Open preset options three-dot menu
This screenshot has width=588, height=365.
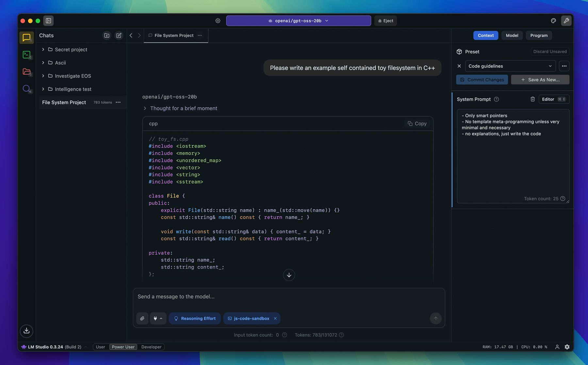tap(564, 66)
